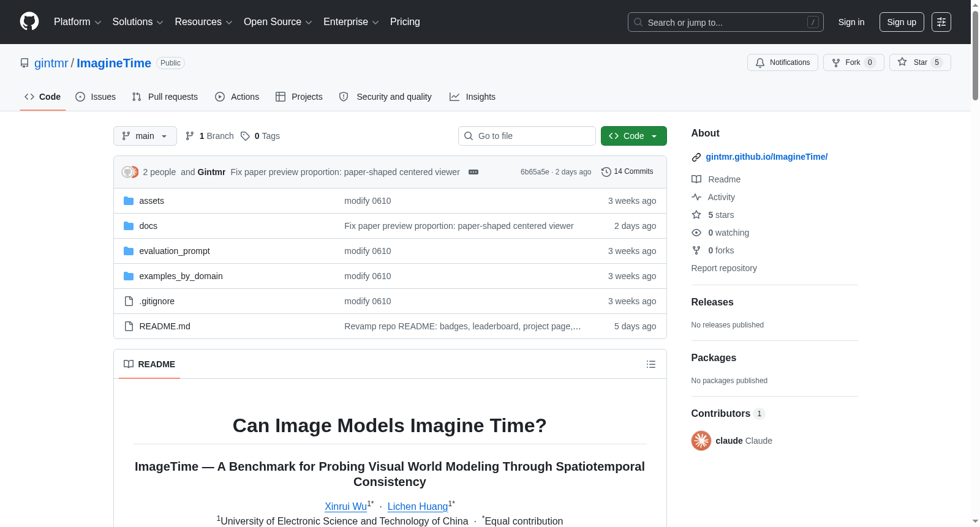Open the command palette icon beside Sign up

[941, 22]
